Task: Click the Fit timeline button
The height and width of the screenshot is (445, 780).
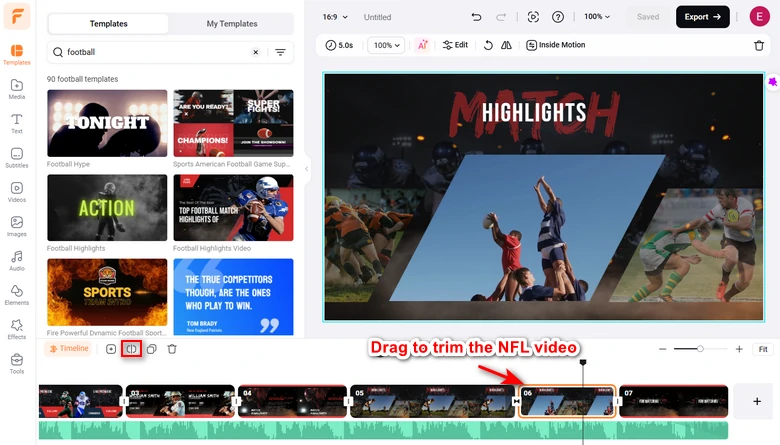Action: tap(763, 349)
